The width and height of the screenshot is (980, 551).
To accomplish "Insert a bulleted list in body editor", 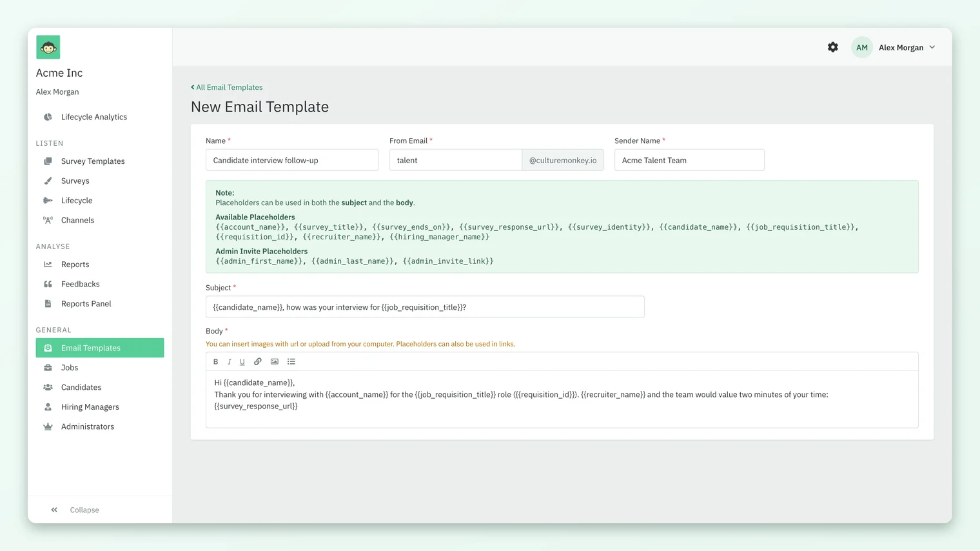I will point(291,362).
